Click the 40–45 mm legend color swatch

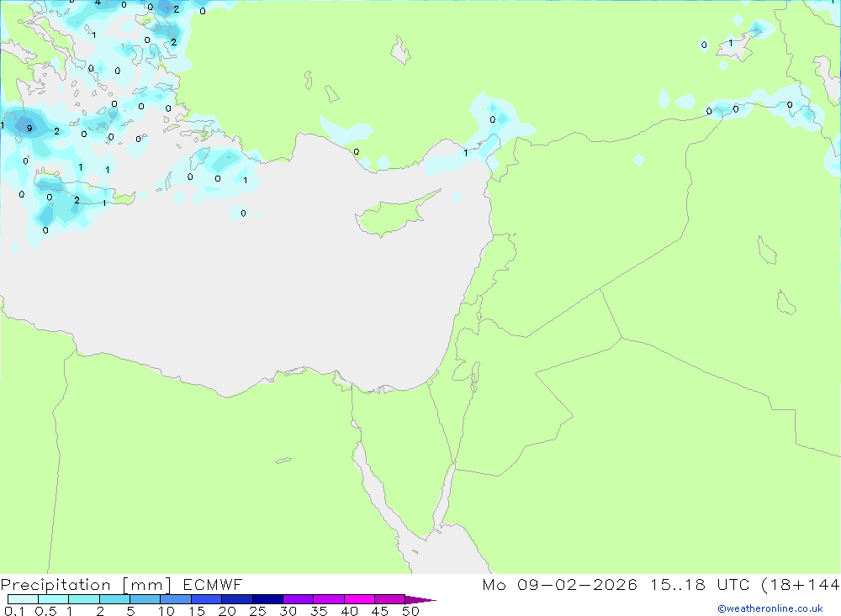click(x=359, y=599)
